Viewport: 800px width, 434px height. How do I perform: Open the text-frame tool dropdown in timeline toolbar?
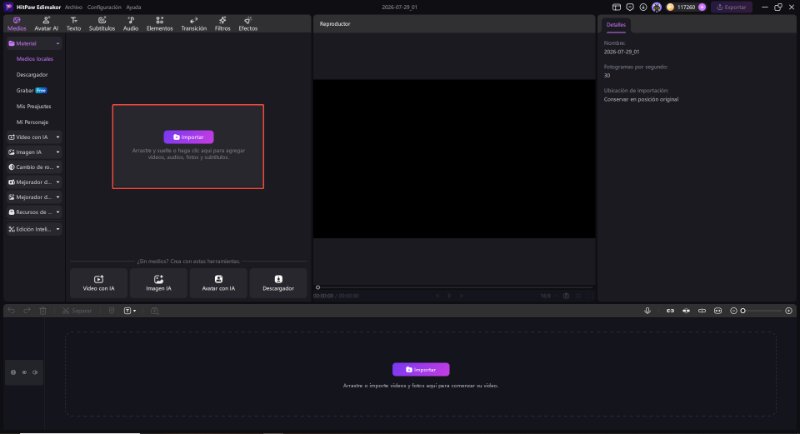(x=130, y=311)
